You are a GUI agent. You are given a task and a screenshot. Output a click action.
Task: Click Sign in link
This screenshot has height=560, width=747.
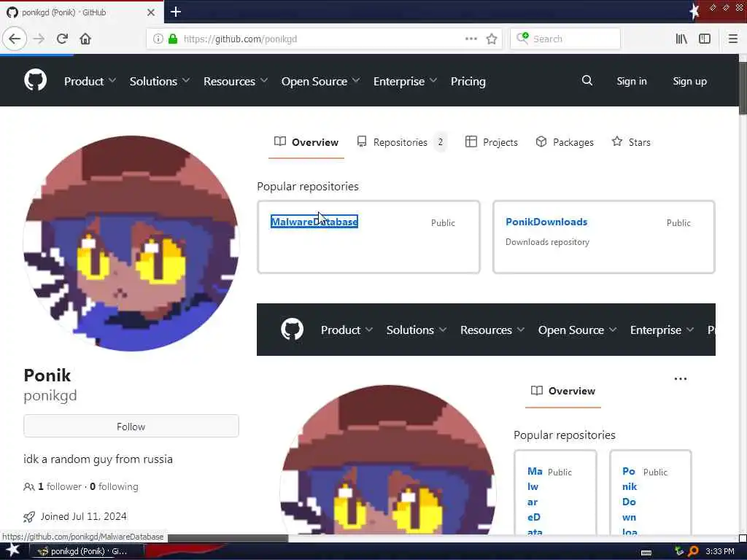pos(632,81)
